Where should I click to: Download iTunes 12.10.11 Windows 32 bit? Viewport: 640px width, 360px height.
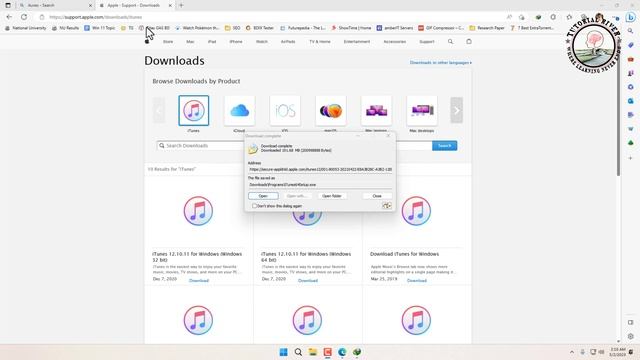(199, 280)
